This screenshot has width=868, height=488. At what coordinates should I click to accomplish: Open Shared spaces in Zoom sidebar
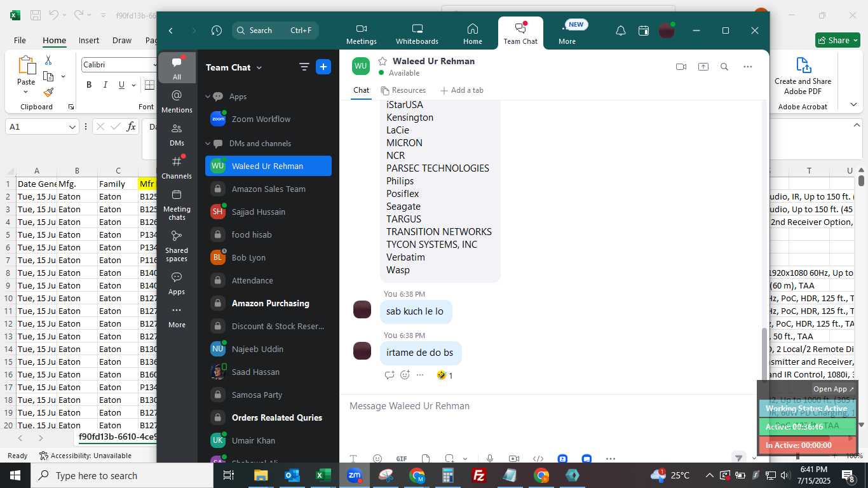coord(177,246)
